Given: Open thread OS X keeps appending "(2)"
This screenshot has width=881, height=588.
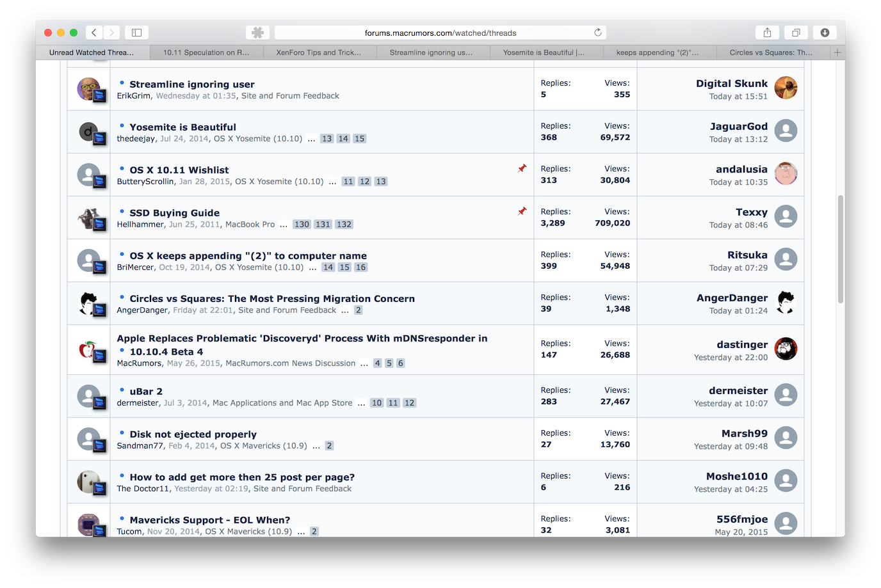Looking at the screenshot, I should pyautogui.click(x=248, y=256).
